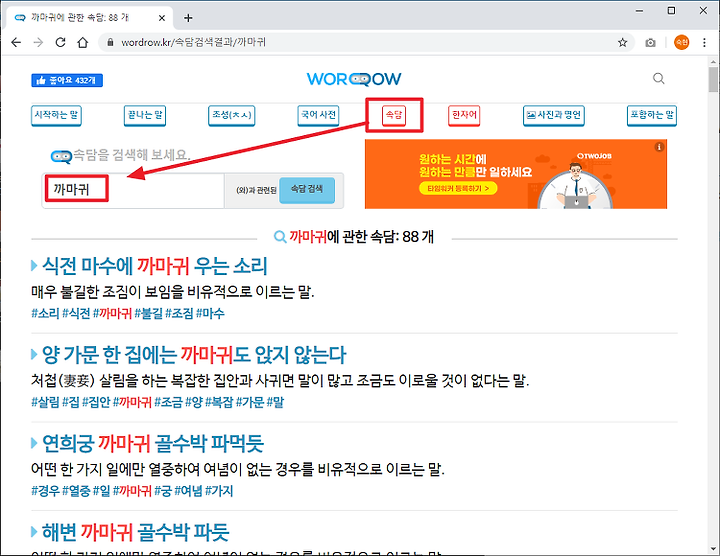This screenshot has height=556, width=720.
Task: Open the browser home page
Action: [83, 43]
